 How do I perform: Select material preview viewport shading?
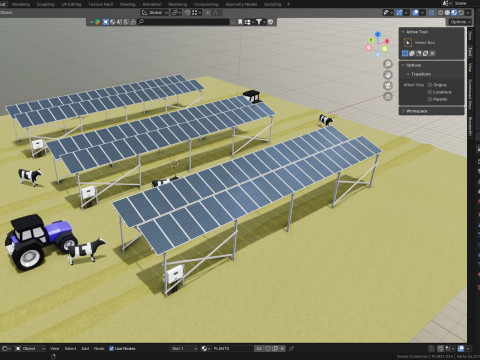click(454, 13)
